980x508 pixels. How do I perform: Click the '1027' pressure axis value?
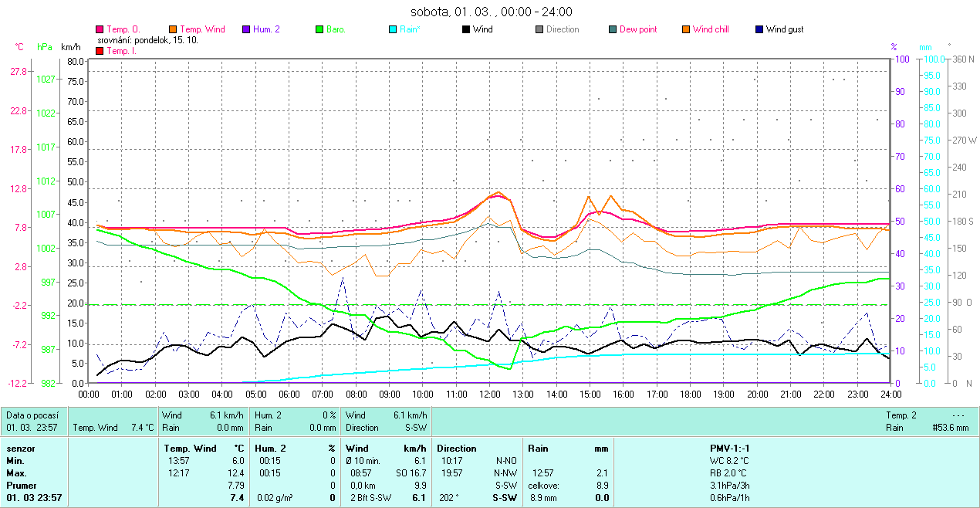click(46, 79)
